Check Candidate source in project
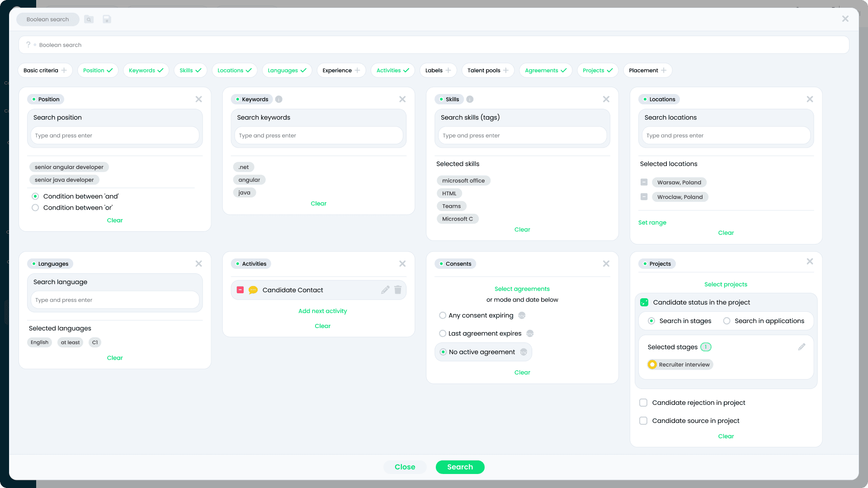868x488 pixels. point(643,421)
